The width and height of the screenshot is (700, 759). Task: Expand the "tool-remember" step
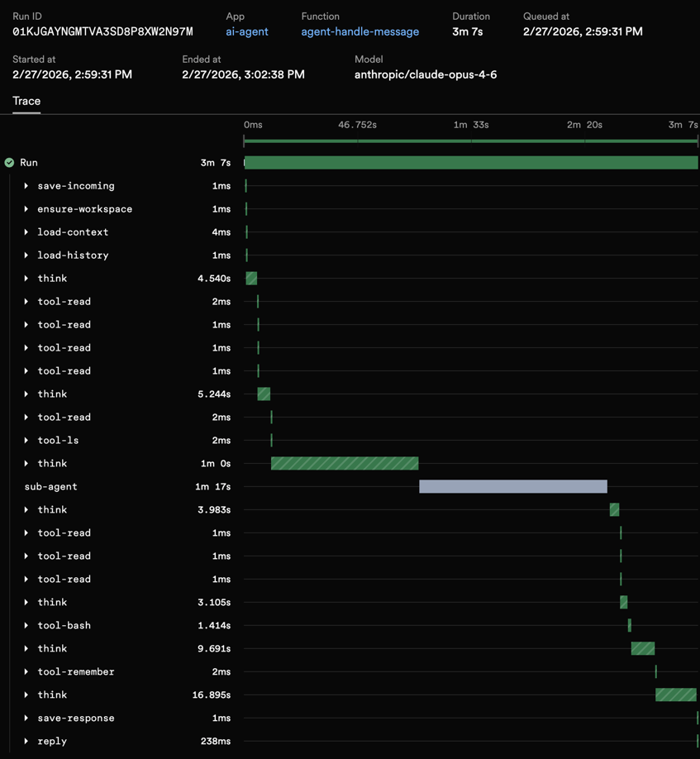coord(26,671)
